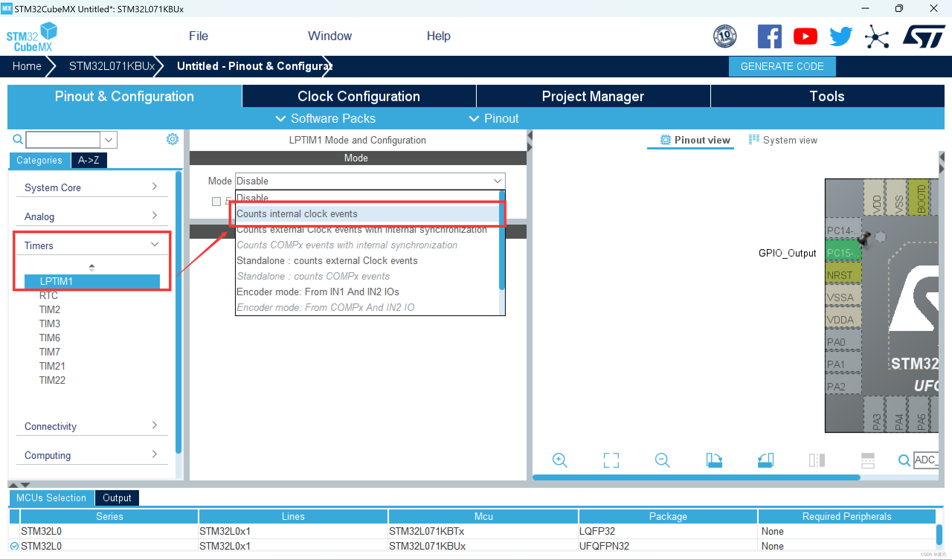Open the Facebook icon link

pyautogui.click(x=769, y=36)
